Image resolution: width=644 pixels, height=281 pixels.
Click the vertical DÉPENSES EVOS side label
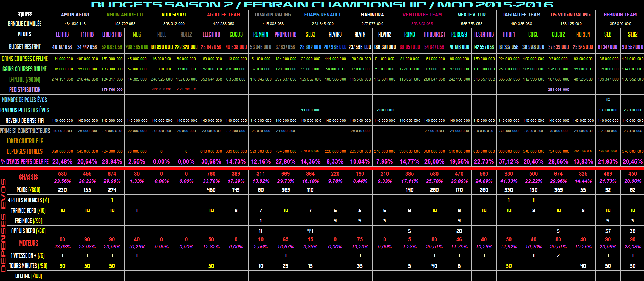click(x=4, y=225)
